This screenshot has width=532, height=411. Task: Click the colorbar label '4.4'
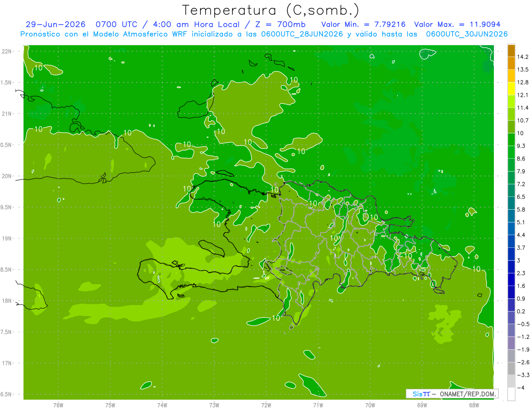521,235
